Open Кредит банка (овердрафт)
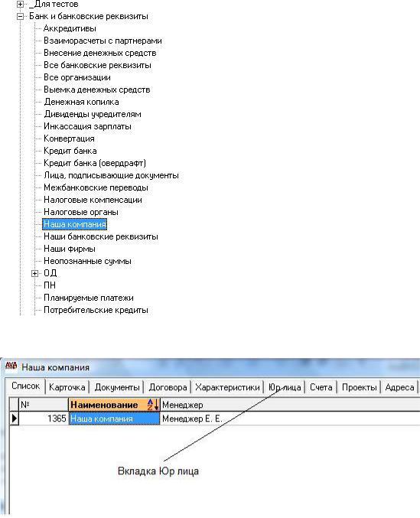 [94, 163]
